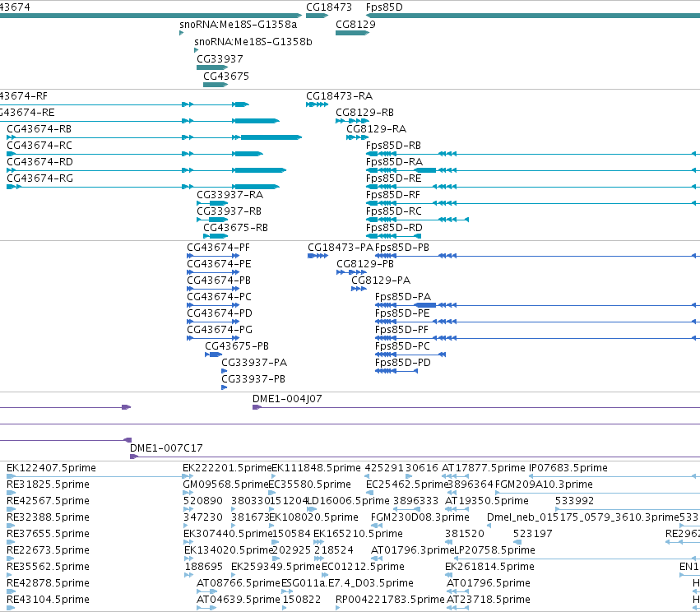The width and height of the screenshot is (700, 612).
Task: Select transcript Fps85D-RC
Action: click(394, 212)
